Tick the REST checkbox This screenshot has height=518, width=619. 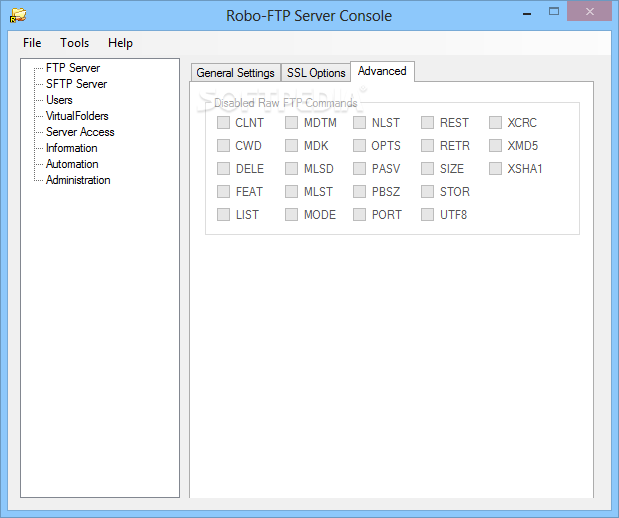(x=427, y=122)
